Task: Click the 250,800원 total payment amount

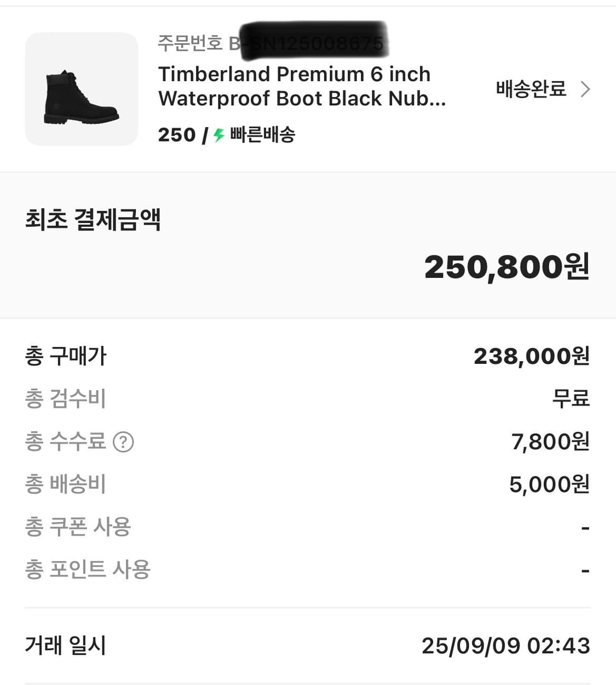Action: (506, 267)
